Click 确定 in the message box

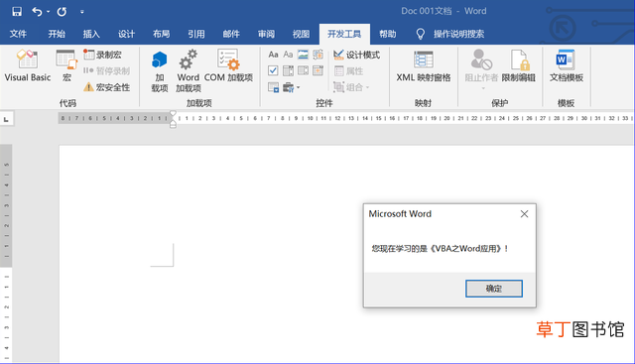pos(494,289)
